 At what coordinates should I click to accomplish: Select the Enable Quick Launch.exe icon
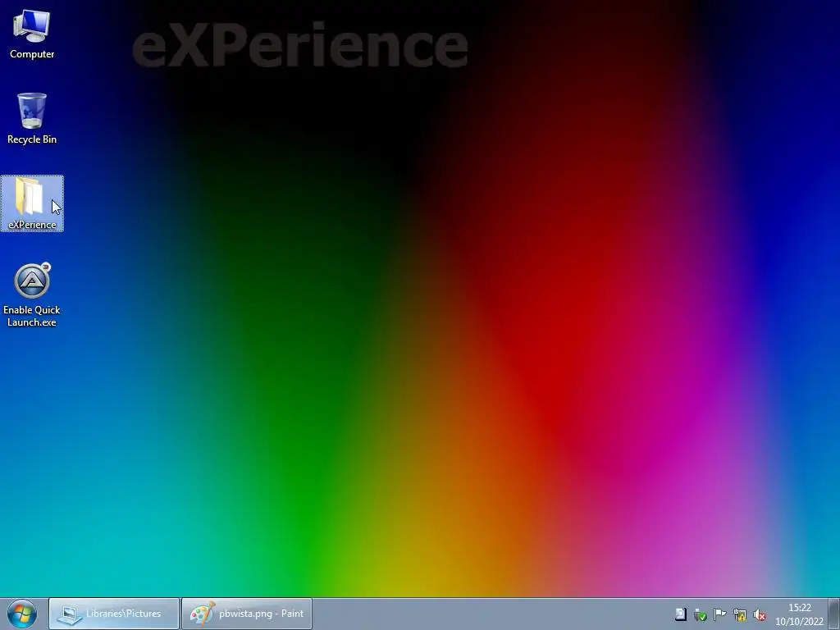(32, 294)
